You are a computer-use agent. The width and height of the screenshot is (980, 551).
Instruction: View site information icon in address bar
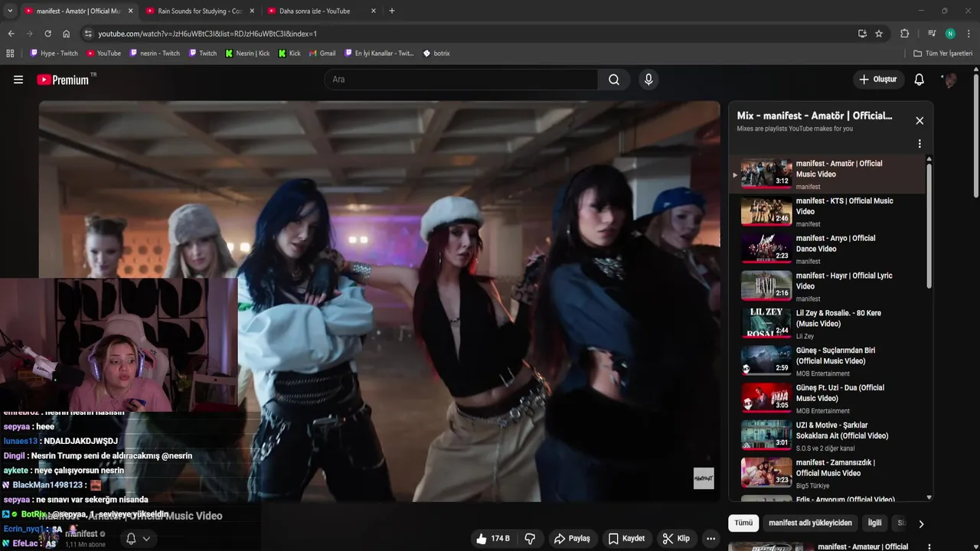(x=88, y=34)
